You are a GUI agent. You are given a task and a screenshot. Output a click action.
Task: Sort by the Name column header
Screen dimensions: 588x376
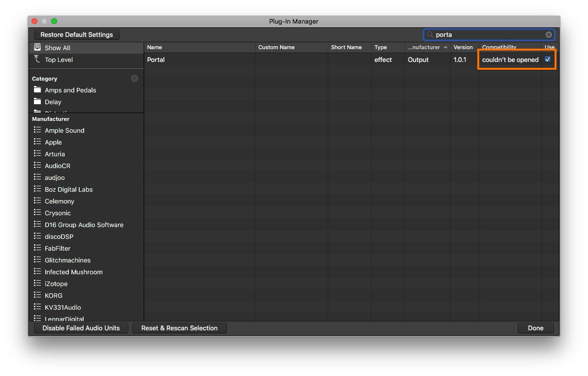pyautogui.click(x=199, y=47)
